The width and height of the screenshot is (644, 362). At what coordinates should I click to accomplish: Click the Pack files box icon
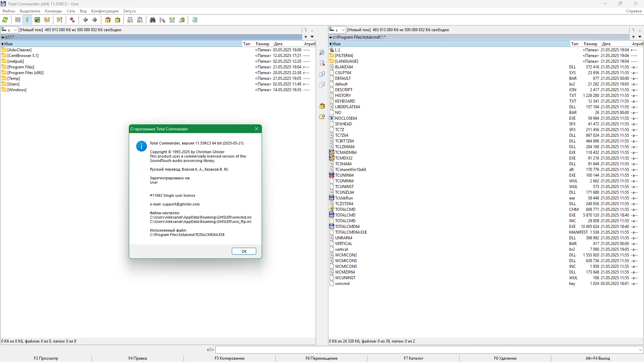pos(108,20)
